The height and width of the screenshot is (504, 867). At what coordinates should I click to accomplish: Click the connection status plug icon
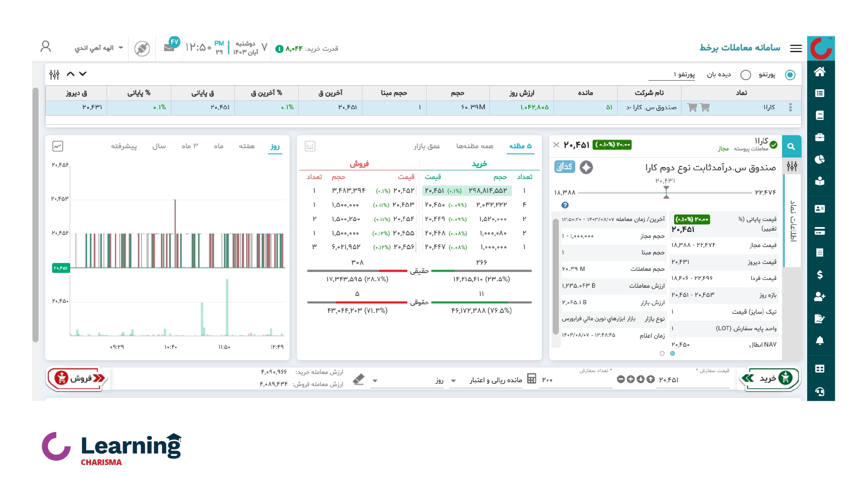point(142,49)
